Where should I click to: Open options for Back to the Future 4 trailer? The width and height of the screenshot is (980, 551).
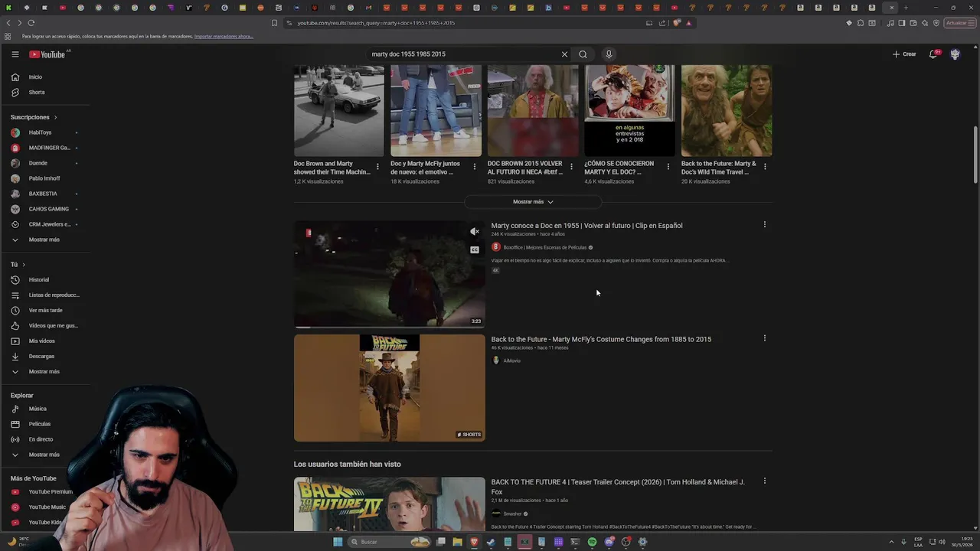coord(764,481)
